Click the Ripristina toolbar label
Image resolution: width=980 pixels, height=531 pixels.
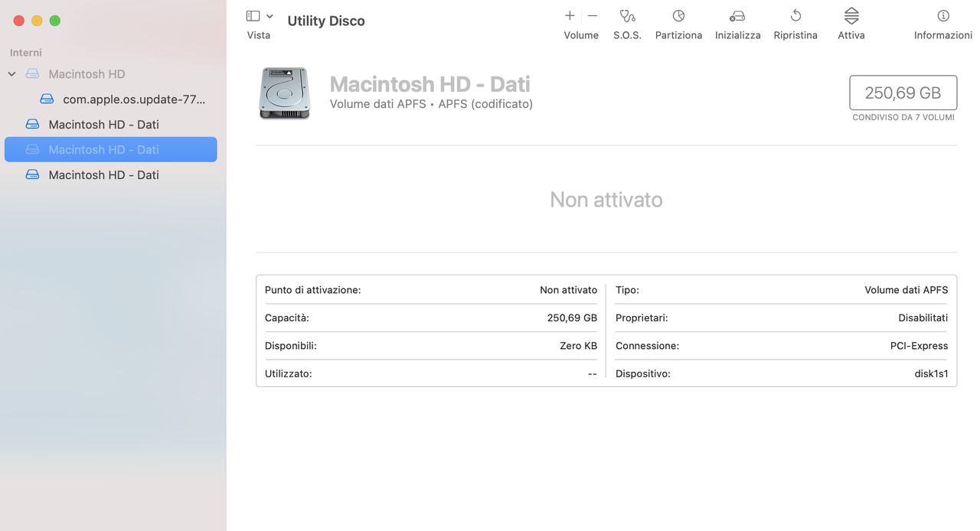(795, 35)
